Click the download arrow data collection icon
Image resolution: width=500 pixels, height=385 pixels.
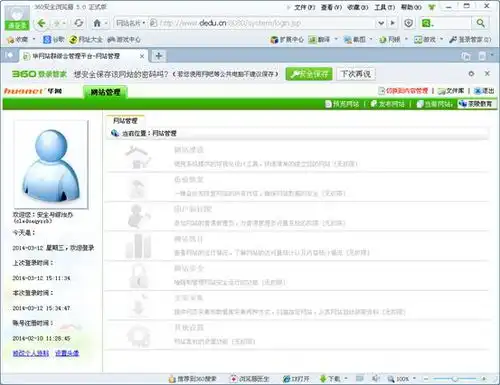click(x=139, y=305)
